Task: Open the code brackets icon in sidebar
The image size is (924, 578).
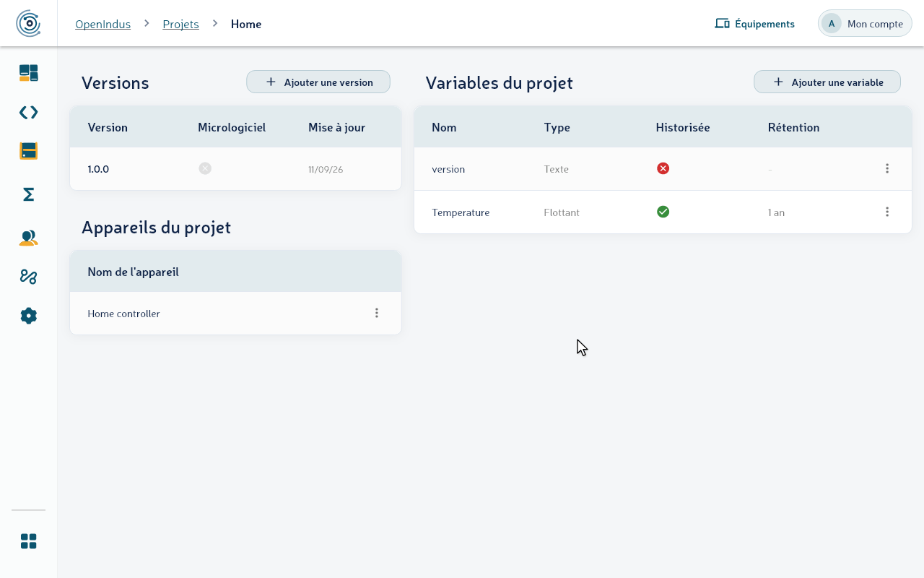Action: coord(28,112)
